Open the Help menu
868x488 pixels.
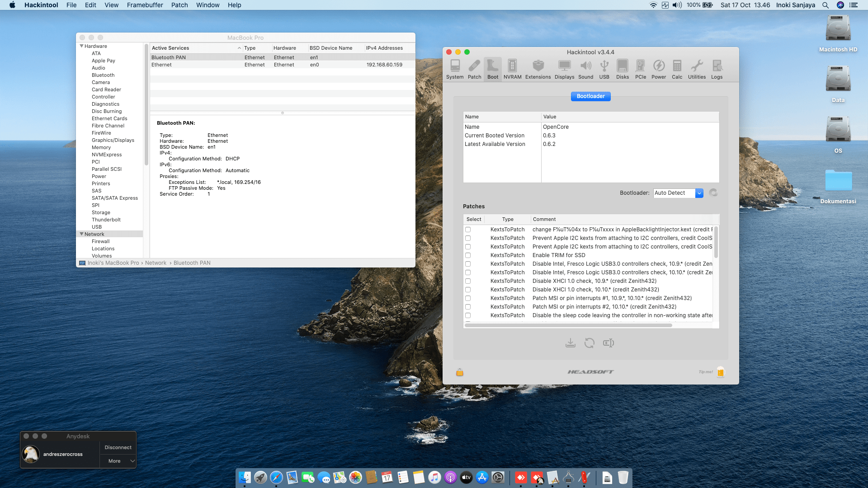[x=234, y=5]
